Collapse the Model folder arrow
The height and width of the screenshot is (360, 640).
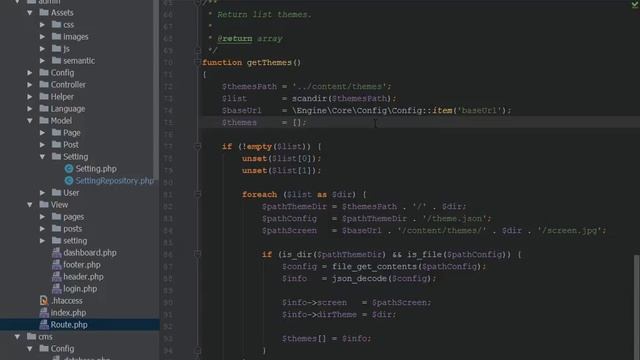click(30, 121)
